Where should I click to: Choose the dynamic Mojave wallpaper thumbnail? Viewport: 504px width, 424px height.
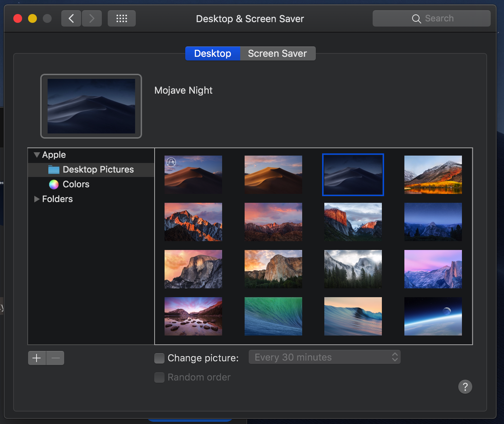click(x=193, y=175)
